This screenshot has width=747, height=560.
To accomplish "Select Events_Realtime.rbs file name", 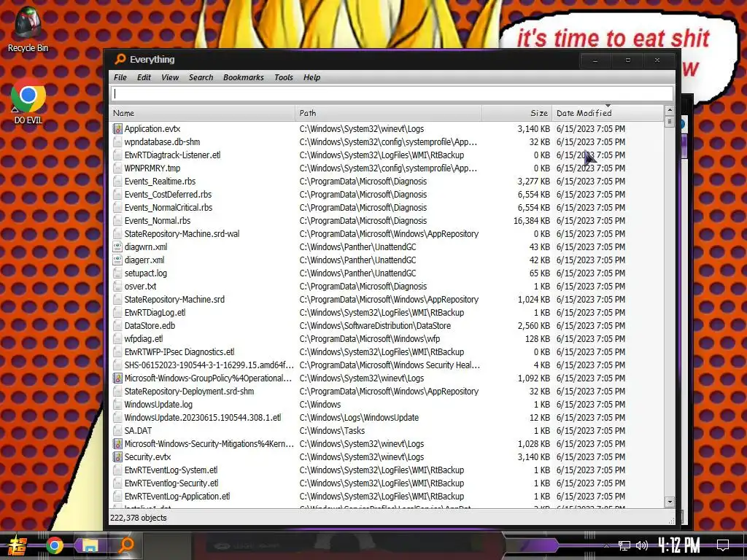I will pos(160,182).
